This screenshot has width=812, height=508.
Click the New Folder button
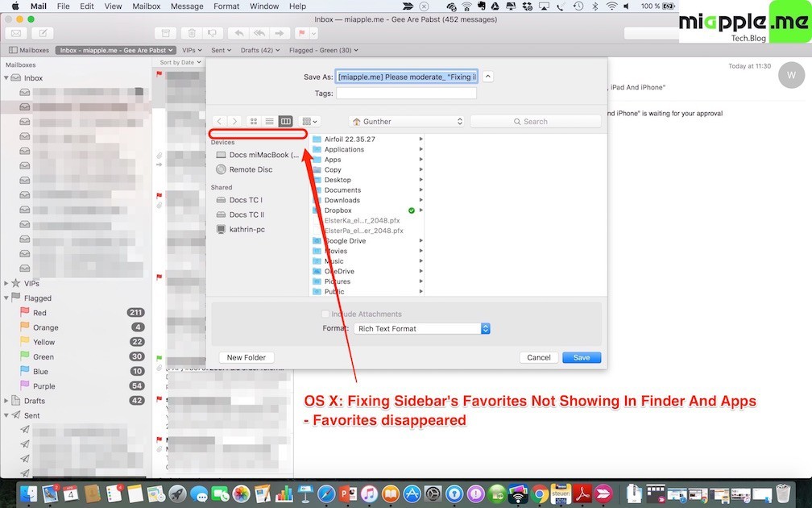tap(246, 357)
